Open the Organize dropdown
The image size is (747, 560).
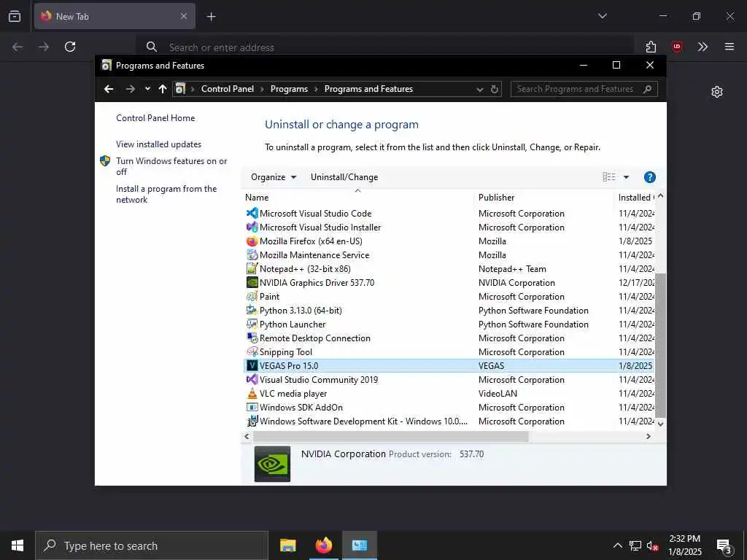point(274,177)
